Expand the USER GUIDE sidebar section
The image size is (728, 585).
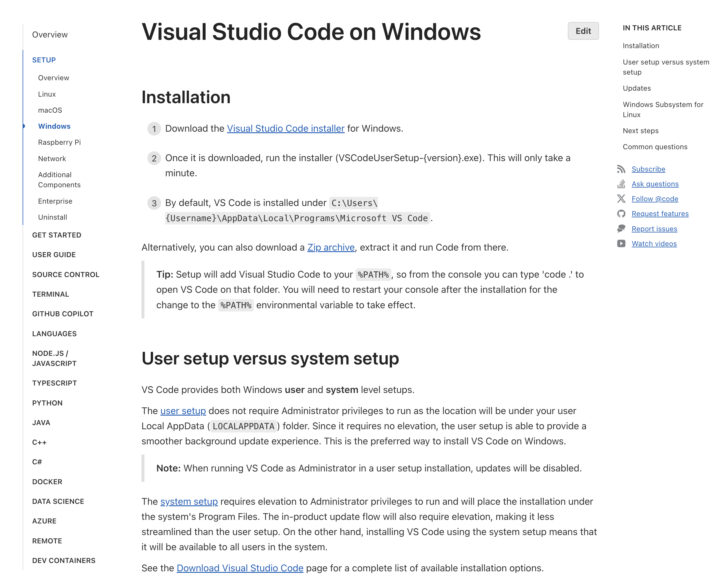(x=54, y=255)
